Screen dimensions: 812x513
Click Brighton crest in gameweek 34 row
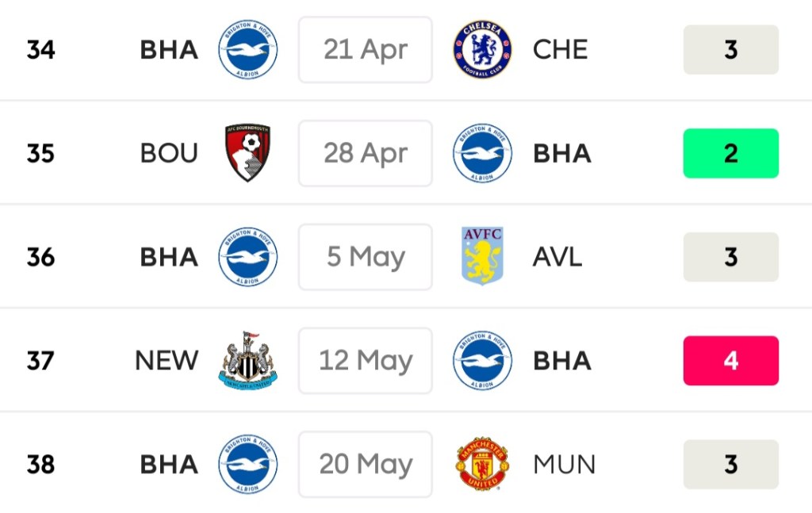coord(247,50)
